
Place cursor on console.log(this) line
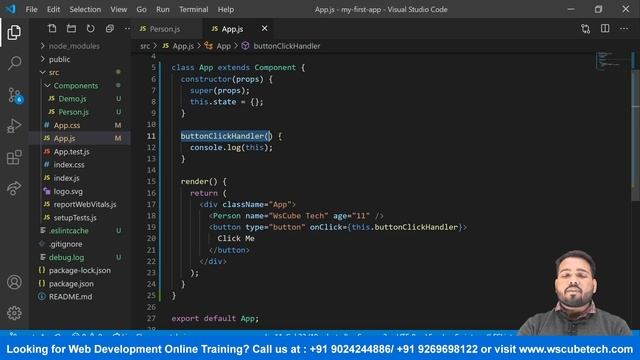point(231,147)
